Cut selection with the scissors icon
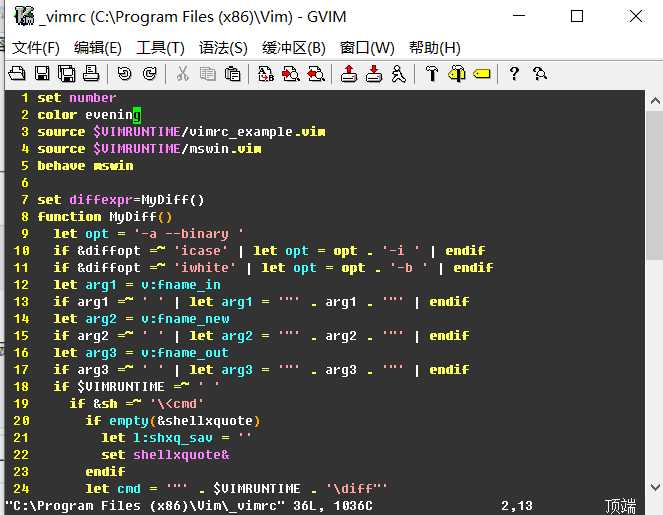Screen dimensions: 663x515 pos(183,74)
